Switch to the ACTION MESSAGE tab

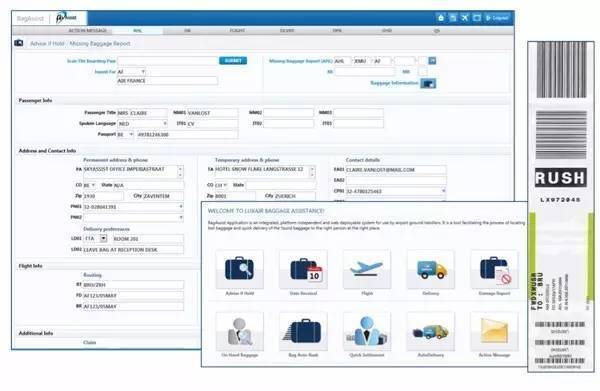point(88,31)
